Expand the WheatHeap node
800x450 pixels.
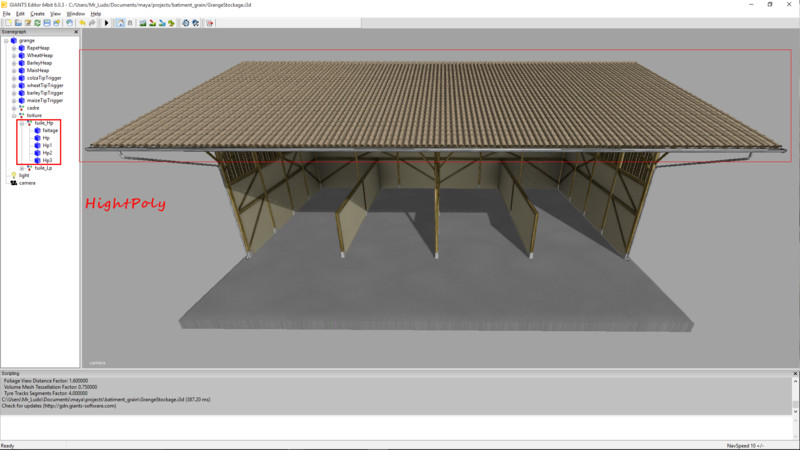[x=13, y=55]
